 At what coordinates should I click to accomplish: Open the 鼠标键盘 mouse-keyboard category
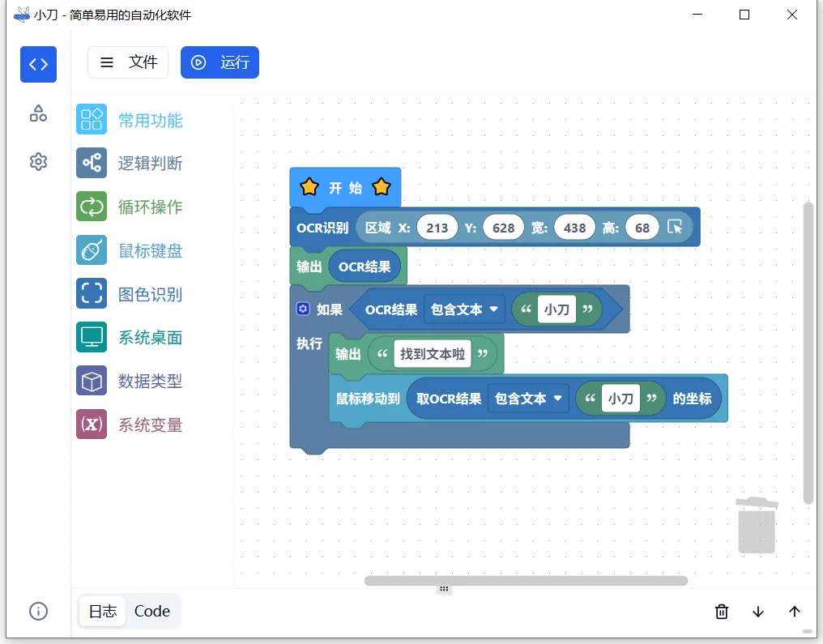tap(91, 250)
